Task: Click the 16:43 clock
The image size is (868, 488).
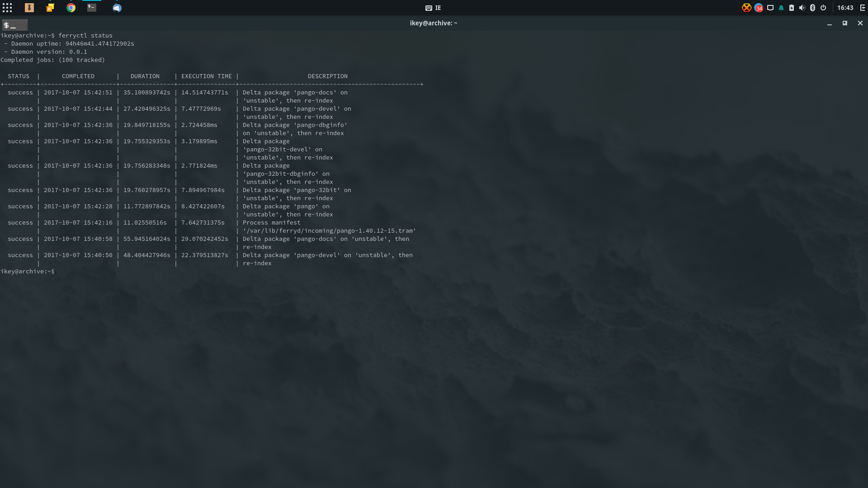Action: point(845,8)
